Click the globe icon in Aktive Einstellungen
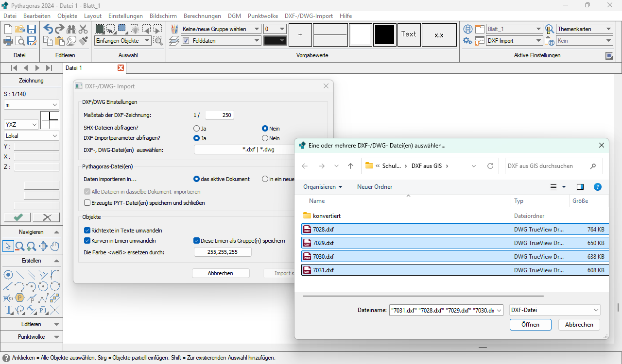Viewport: 622px width, 364px height. (x=468, y=29)
